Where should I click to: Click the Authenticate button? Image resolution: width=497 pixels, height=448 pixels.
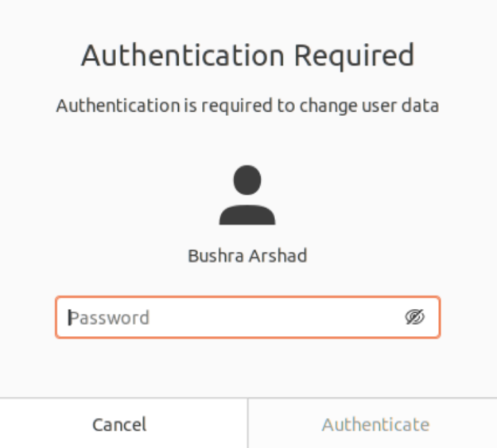[x=375, y=424]
